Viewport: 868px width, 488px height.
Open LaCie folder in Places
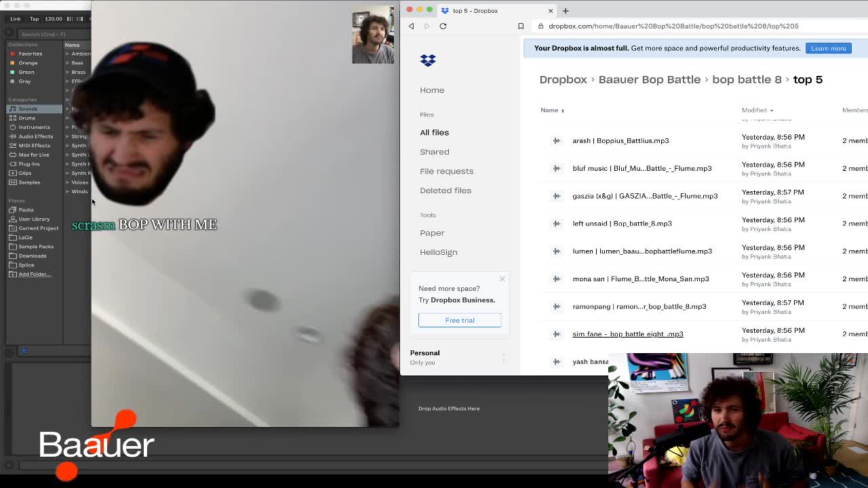(x=25, y=237)
